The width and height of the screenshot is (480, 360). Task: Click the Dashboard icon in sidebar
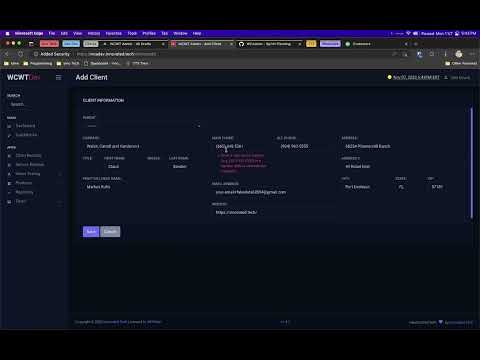tap(9, 126)
